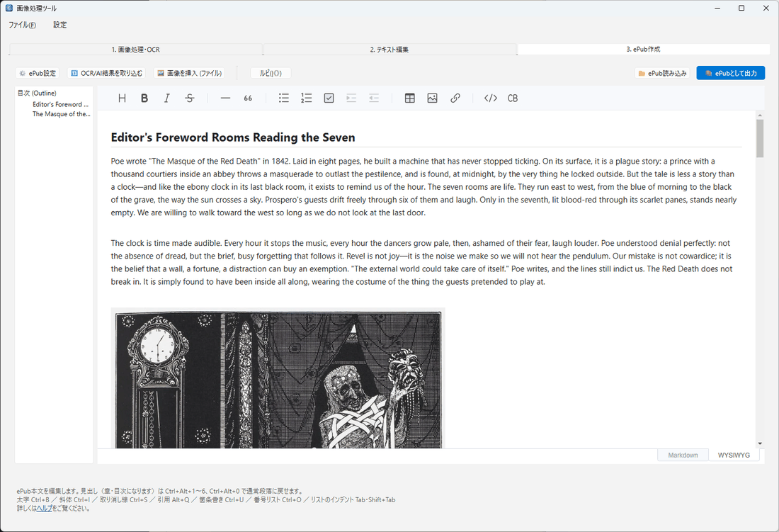This screenshot has width=779, height=532.
Task: Toggle bold formatting in editor toolbar
Action: click(144, 98)
